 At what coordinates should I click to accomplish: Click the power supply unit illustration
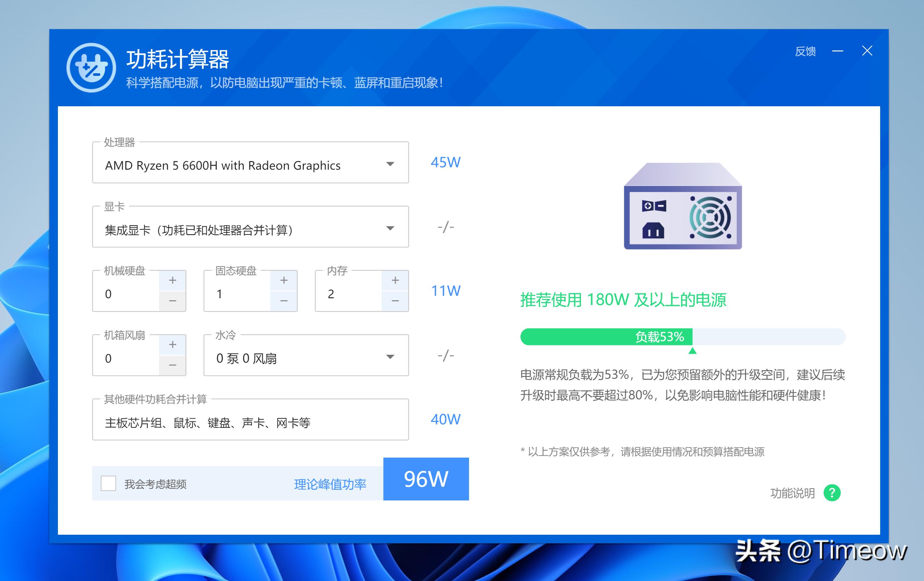point(683,206)
